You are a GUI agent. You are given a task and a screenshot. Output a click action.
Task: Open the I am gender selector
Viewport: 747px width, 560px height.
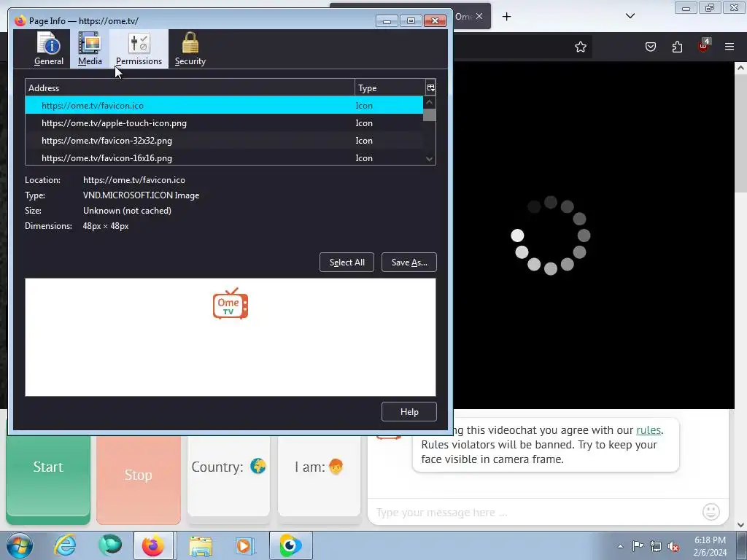pyautogui.click(x=320, y=476)
